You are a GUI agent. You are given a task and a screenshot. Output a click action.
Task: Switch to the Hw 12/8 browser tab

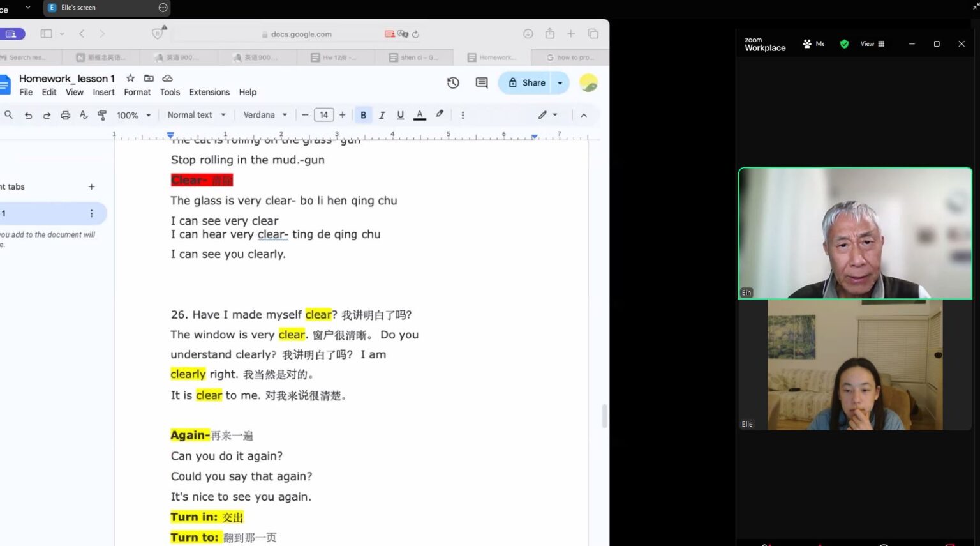click(x=335, y=57)
